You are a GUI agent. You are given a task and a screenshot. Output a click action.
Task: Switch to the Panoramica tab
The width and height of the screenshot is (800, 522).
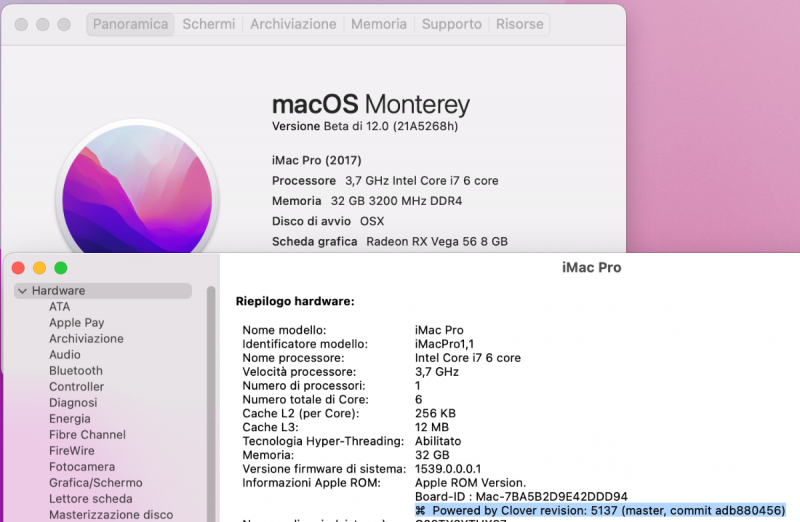(x=131, y=24)
